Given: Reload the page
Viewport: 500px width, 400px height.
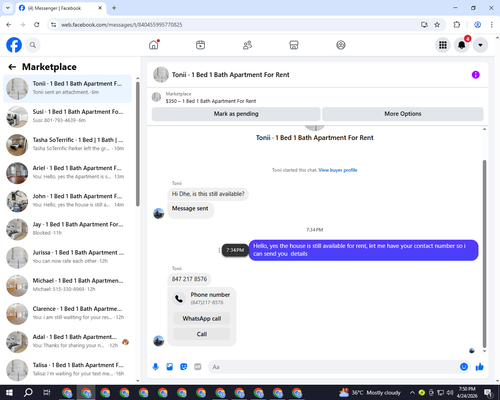Looking at the screenshot, I should click(37, 25).
